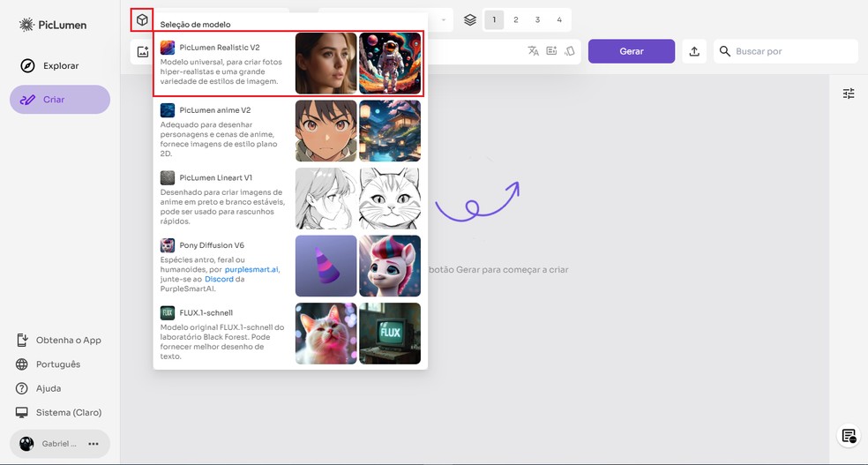Open the Criar page
This screenshot has height=465, width=868.
click(x=60, y=100)
